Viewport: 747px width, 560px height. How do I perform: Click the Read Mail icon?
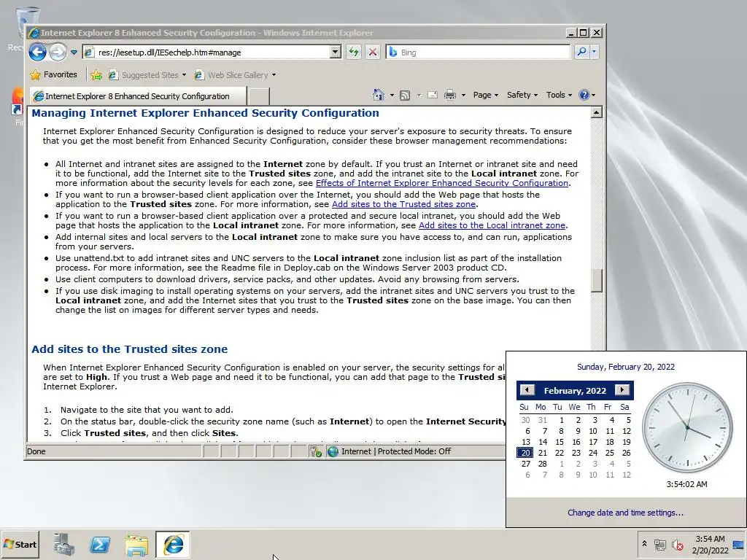[433, 95]
